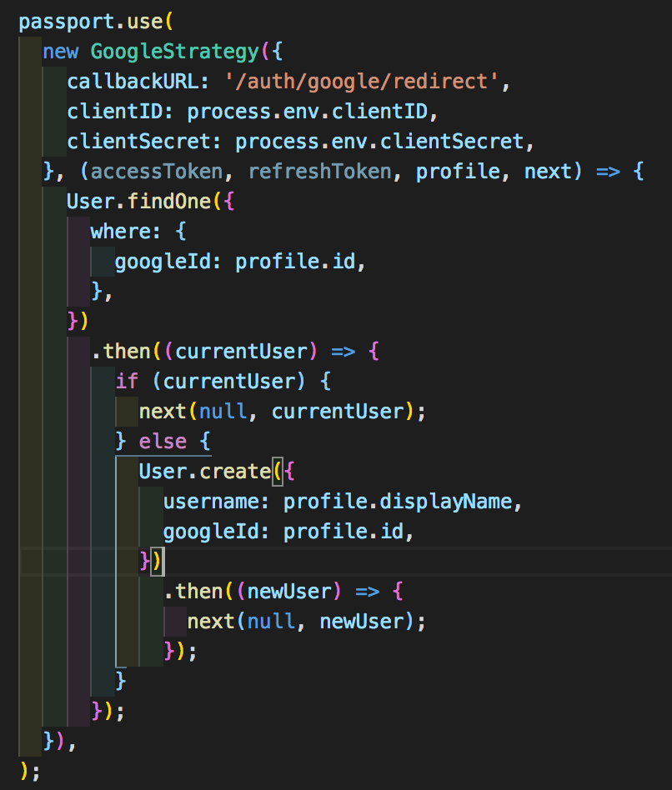Viewport: 672px width, 790px height.
Task: Place cursor on the word "passport"
Action: (x=67, y=22)
